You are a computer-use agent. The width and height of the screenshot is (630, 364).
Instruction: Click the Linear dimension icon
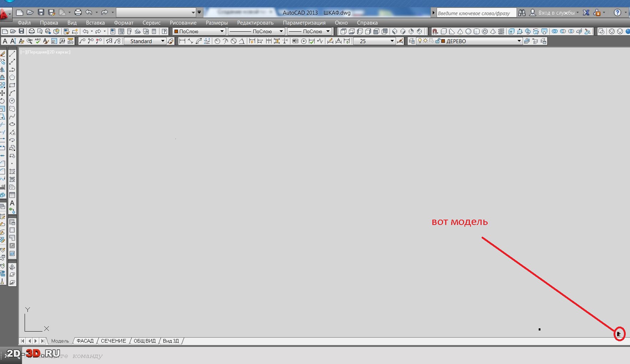click(182, 41)
